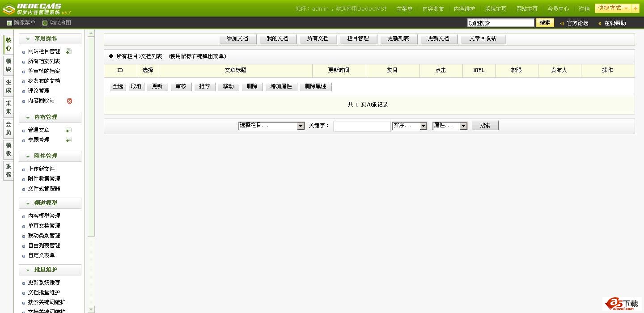Click the 添加文档 button

(237, 39)
